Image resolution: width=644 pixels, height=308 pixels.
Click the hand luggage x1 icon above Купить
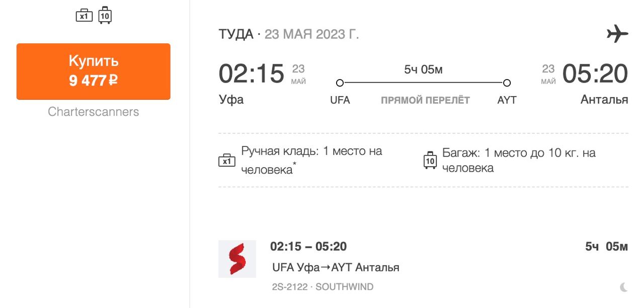(85, 16)
